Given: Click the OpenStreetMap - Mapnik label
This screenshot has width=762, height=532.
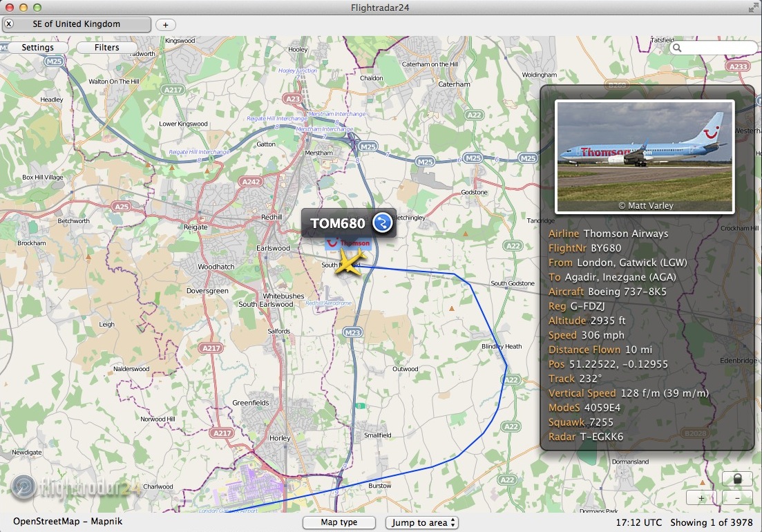Looking at the screenshot, I should coord(68,522).
